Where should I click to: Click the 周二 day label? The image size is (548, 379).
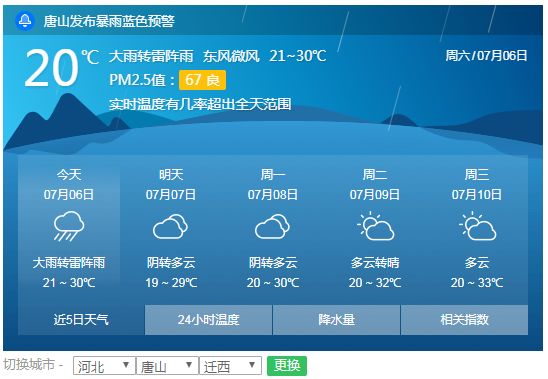tap(375, 174)
